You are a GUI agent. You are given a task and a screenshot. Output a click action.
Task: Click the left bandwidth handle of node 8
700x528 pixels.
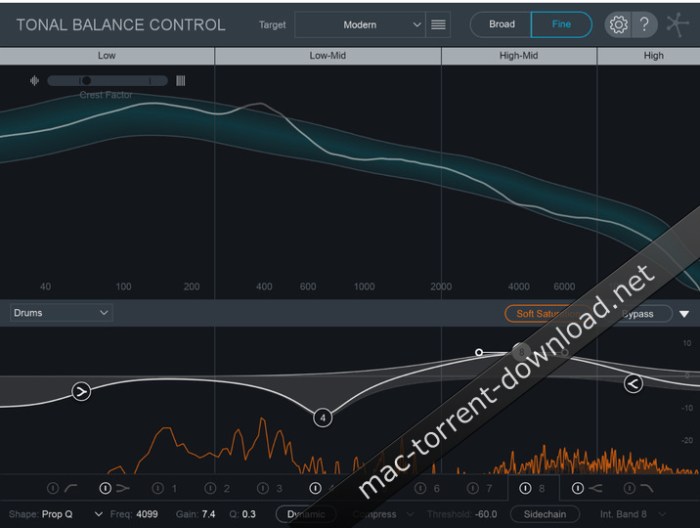click(x=479, y=352)
